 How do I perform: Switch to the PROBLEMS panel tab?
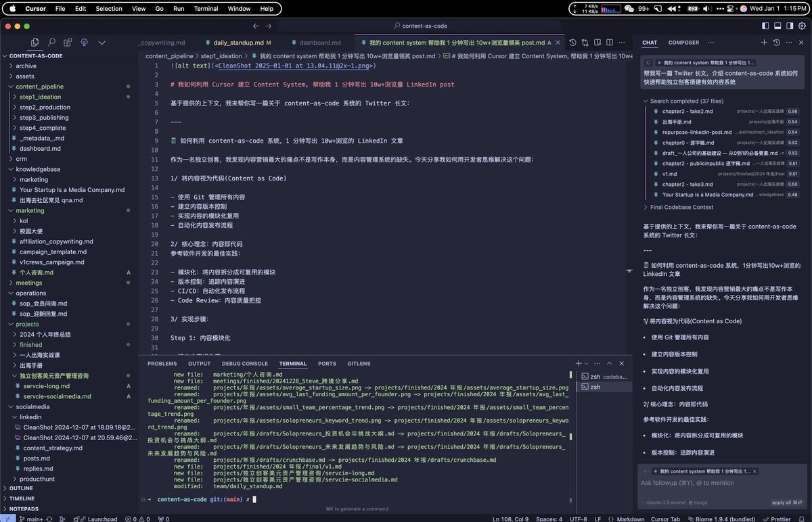[162, 363]
